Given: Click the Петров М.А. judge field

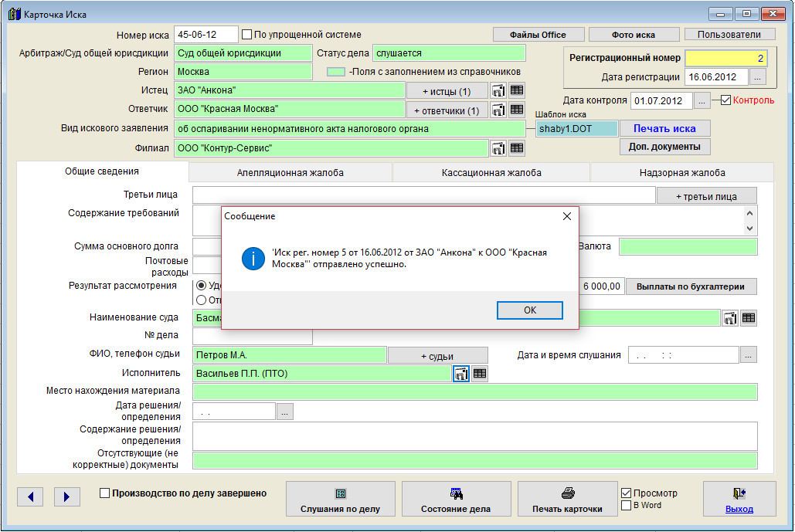Looking at the screenshot, I should pyautogui.click(x=290, y=355).
